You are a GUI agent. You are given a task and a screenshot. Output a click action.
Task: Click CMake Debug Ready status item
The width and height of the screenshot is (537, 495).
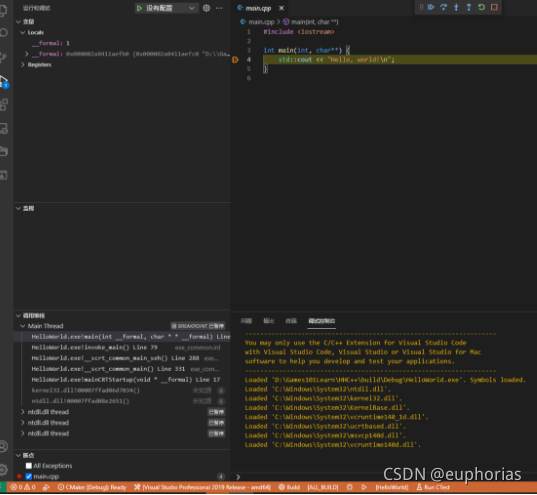92,487
